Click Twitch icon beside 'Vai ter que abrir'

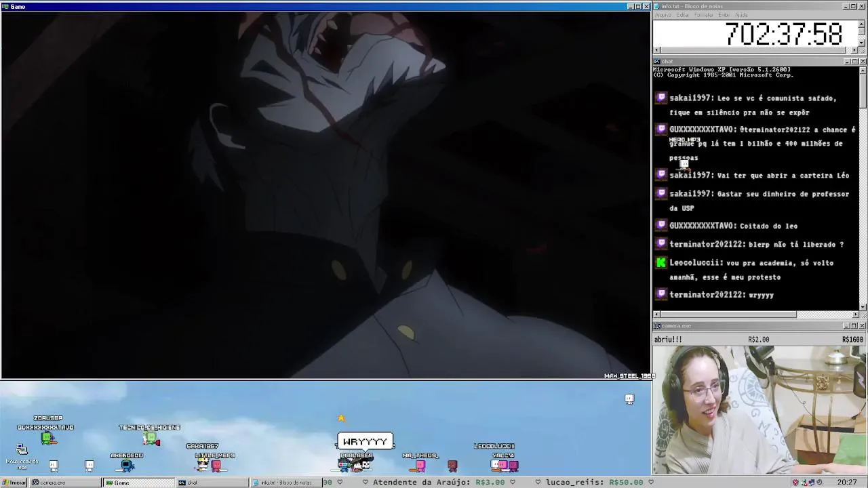point(661,174)
